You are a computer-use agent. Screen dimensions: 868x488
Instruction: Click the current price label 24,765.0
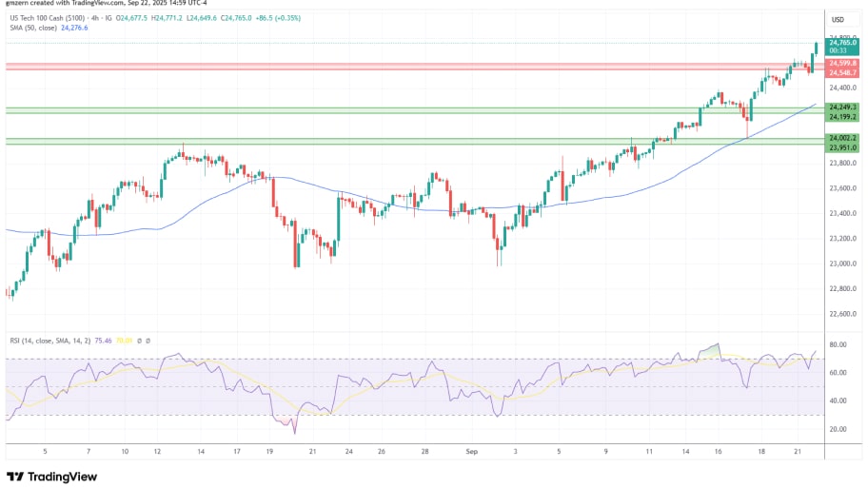tap(842, 43)
